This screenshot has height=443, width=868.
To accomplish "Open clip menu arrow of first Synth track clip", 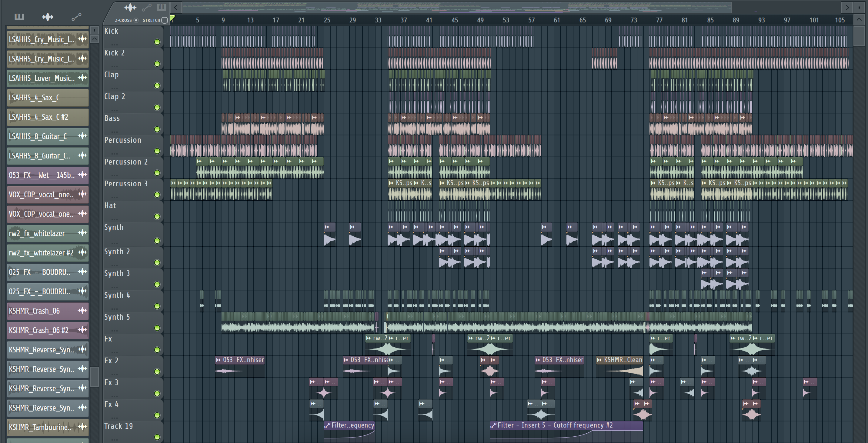I will coord(327,227).
